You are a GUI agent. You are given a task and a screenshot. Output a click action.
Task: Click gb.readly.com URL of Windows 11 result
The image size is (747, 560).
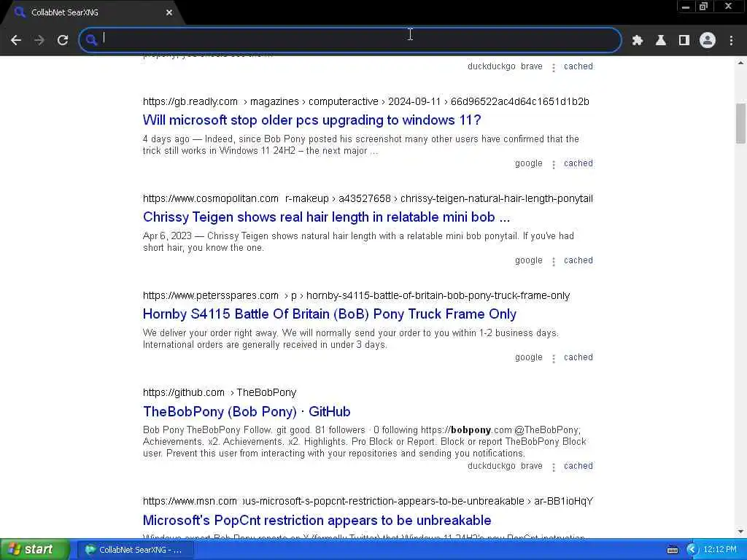366,101
